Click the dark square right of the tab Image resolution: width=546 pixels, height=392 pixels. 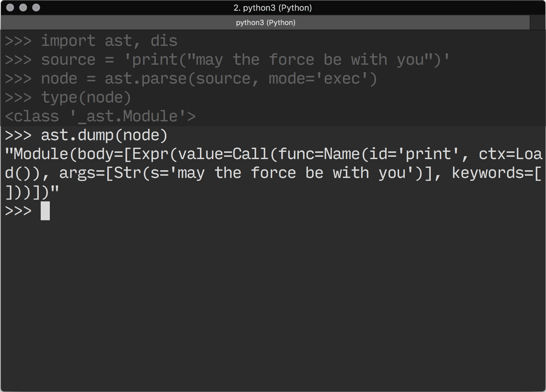537,22
